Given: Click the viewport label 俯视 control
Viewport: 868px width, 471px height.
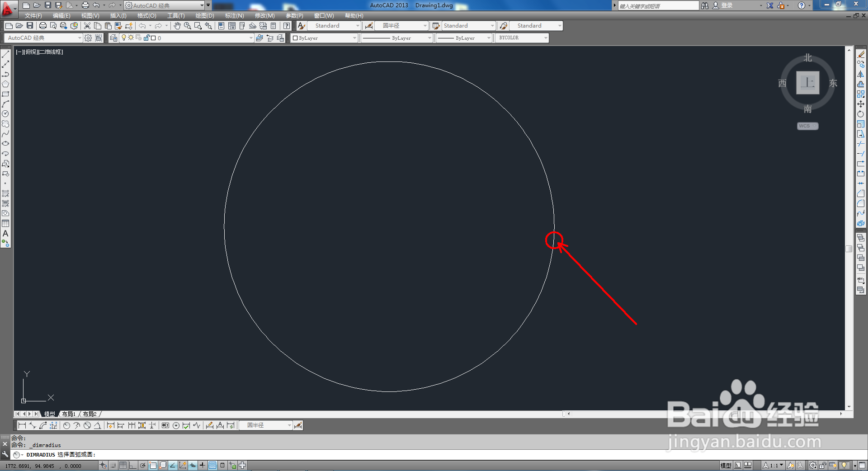Looking at the screenshot, I should [x=32, y=52].
